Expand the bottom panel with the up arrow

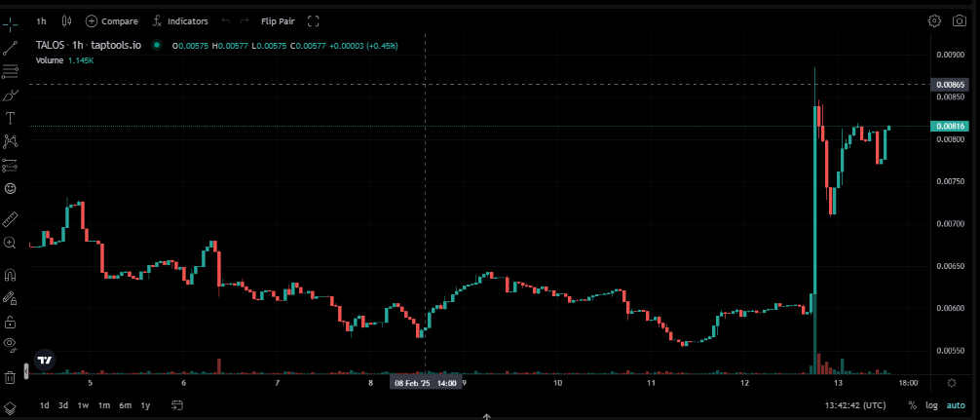tap(486, 416)
